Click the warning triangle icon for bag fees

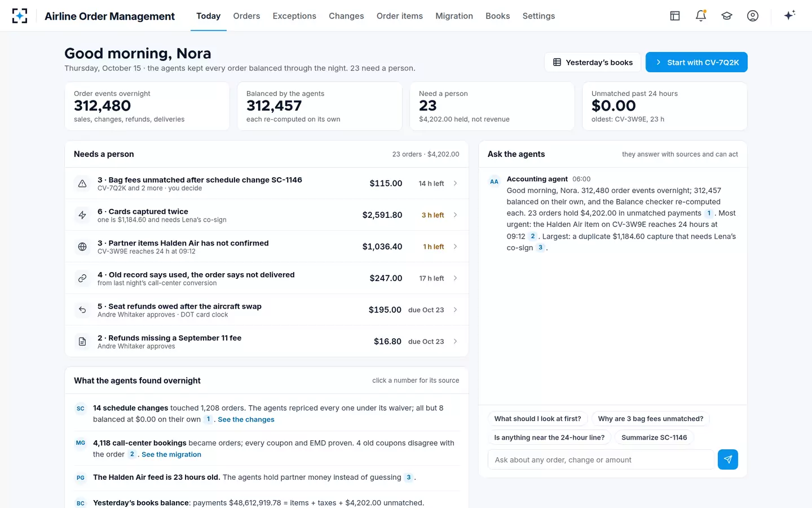82,183
